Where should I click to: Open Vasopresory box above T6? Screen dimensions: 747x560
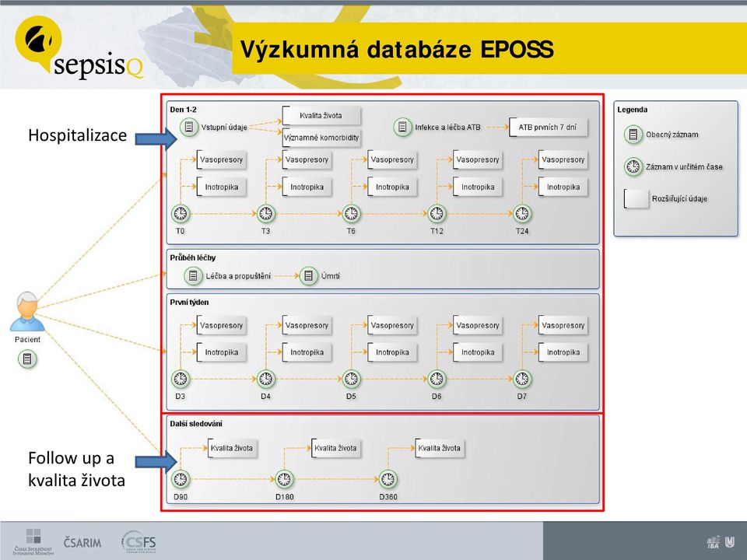tap(392, 159)
